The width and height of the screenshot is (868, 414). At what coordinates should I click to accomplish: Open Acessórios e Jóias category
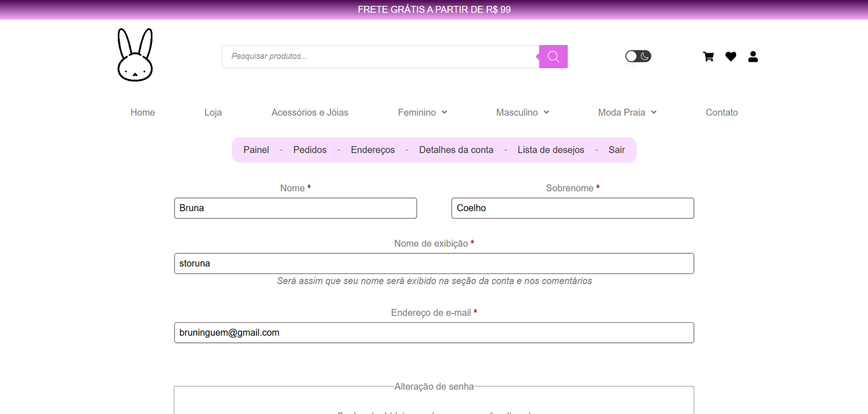(310, 112)
